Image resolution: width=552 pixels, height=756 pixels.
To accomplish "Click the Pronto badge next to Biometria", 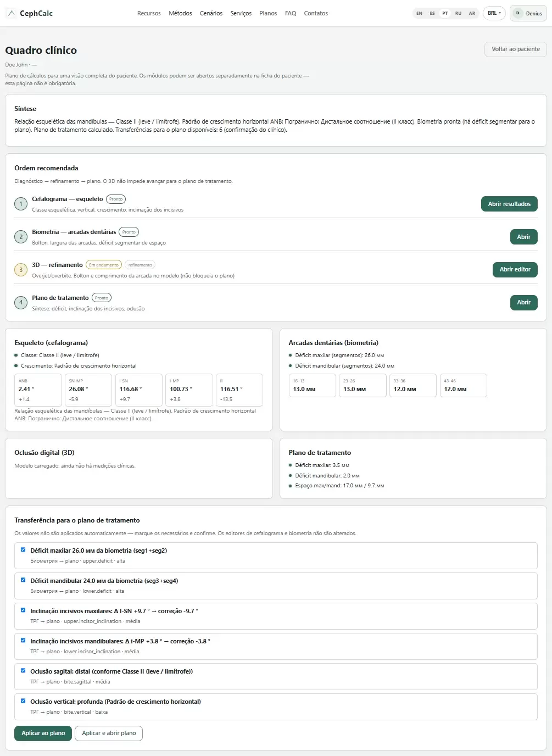I will 129,232.
